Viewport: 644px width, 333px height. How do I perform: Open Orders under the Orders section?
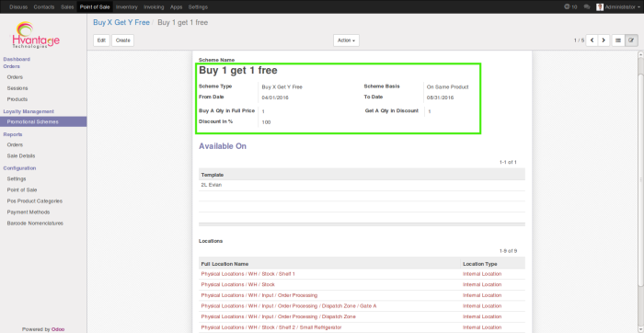click(15, 77)
